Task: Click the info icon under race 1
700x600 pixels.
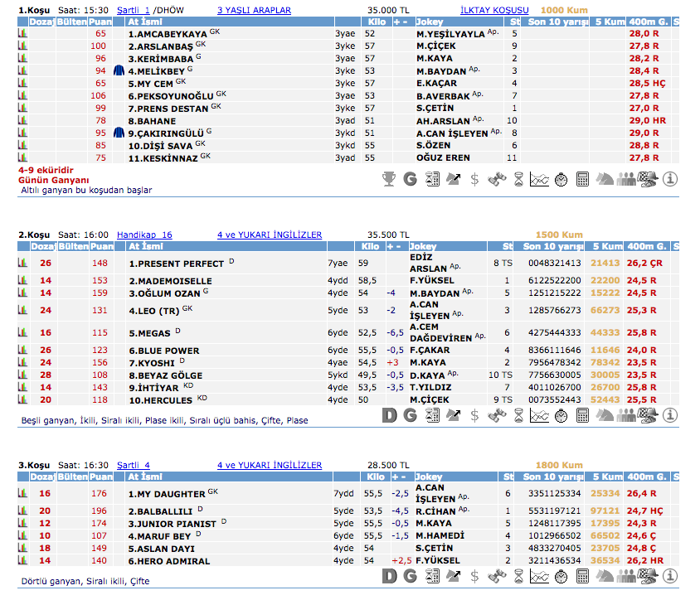Action: tap(671, 178)
